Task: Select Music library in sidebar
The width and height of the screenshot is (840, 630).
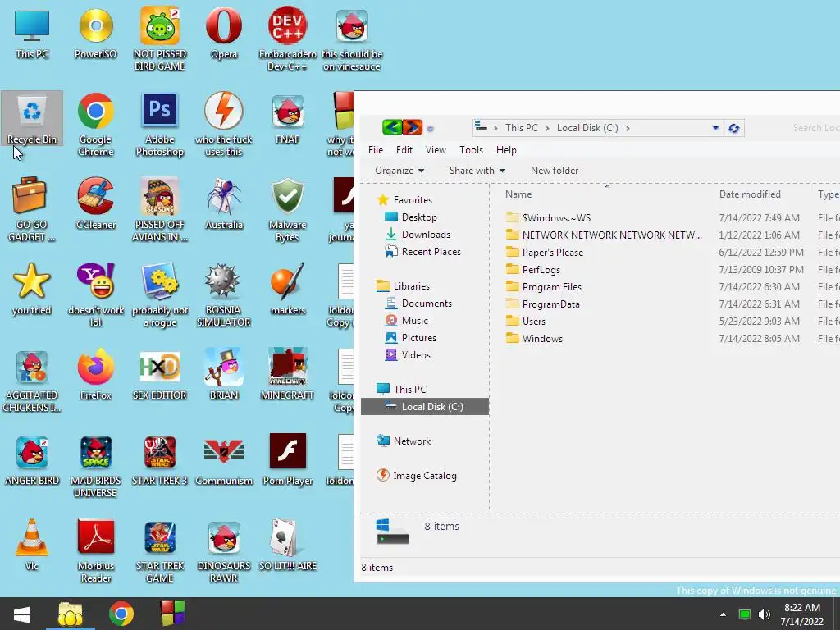Action: (x=407, y=321)
